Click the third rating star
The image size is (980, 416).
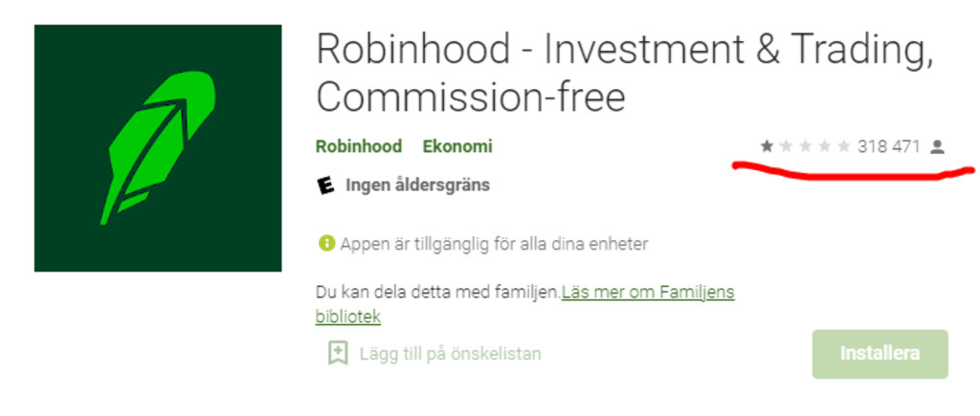[805, 146]
